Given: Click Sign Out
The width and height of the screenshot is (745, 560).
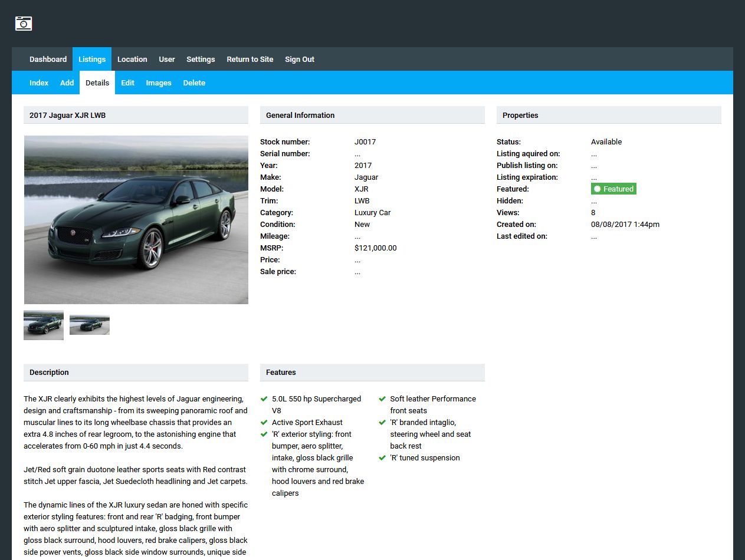Looking at the screenshot, I should 300,60.
